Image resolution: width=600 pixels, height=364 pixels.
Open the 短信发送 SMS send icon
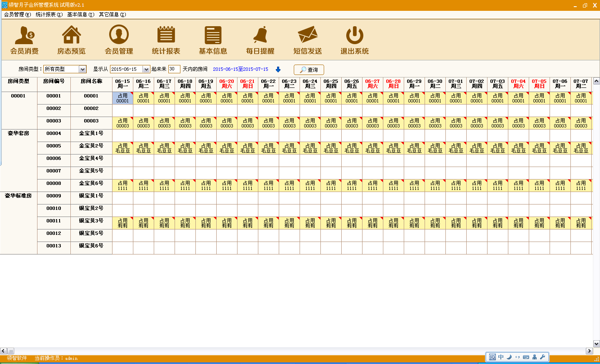point(307,40)
